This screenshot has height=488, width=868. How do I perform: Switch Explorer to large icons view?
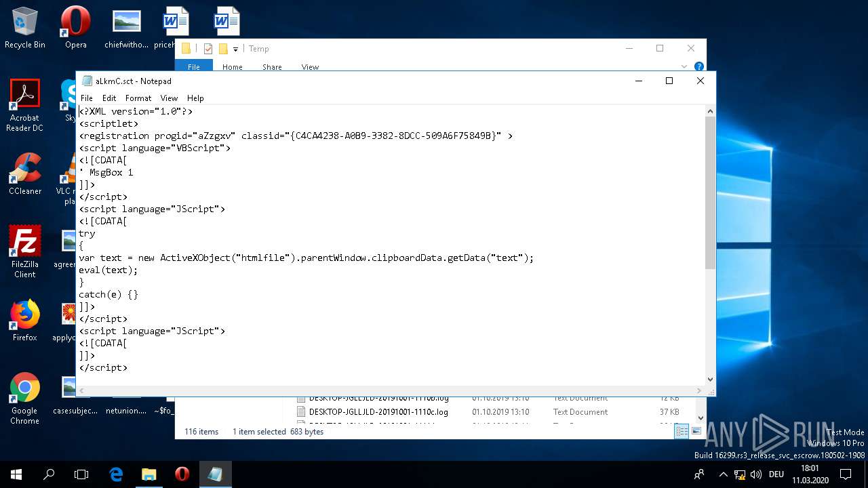coord(696,432)
